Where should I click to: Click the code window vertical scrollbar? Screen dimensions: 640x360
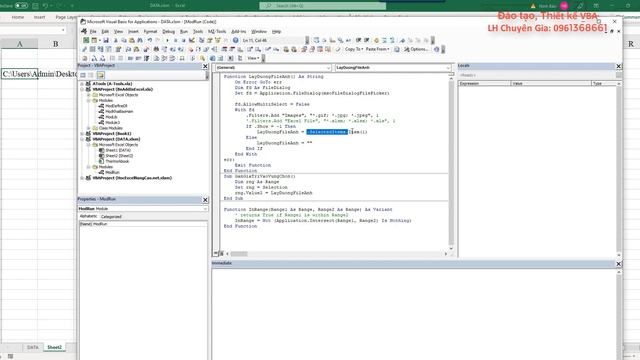451,162
